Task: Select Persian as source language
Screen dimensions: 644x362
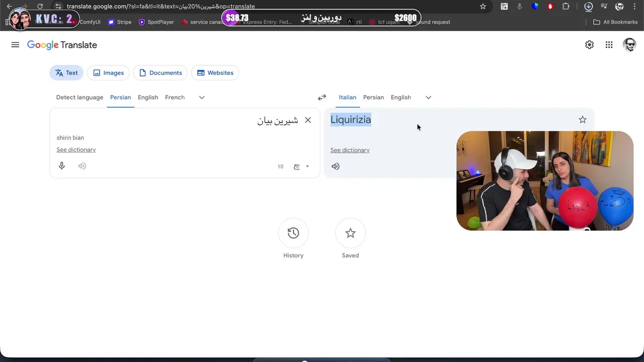Action: coord(120,98)
